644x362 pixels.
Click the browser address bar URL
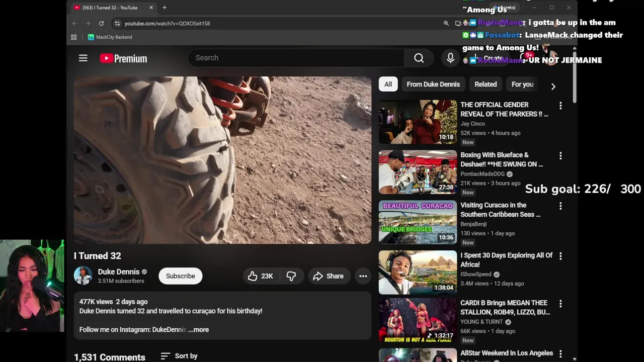click(x=167, y=23)
